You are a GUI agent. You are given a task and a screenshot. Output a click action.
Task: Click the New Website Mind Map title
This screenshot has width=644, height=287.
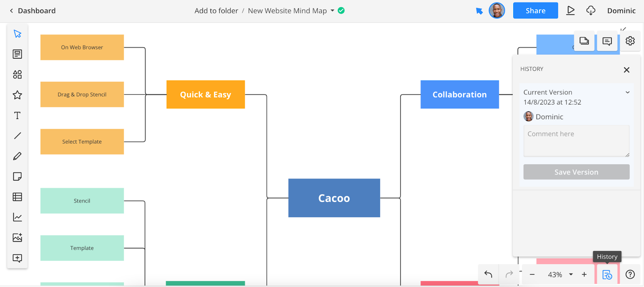coord(287,11)
